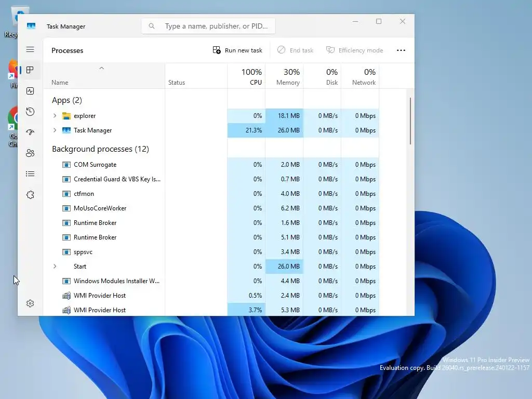
Task: Click the MoUsoCoreWorker process icon
Action: (x=66, y=208)
